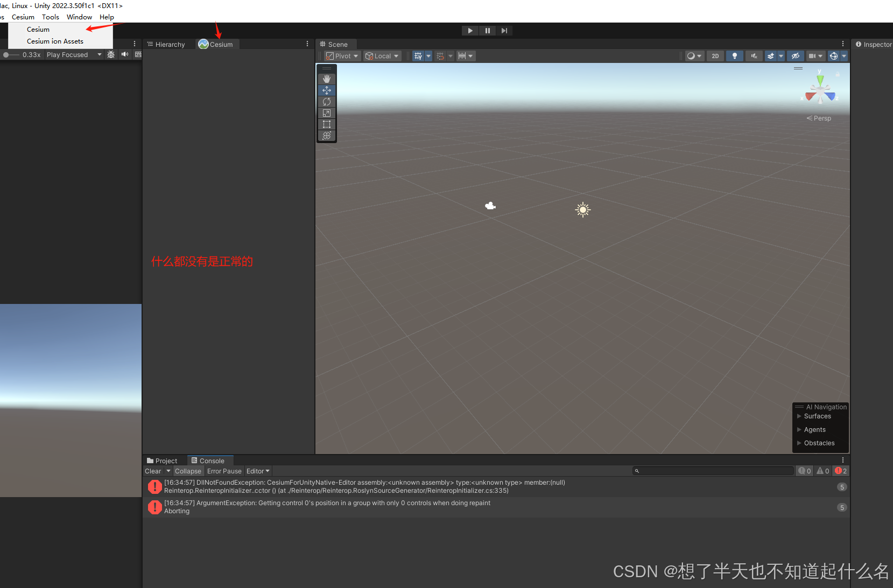Select the combined Transform tool

point(327,136)
